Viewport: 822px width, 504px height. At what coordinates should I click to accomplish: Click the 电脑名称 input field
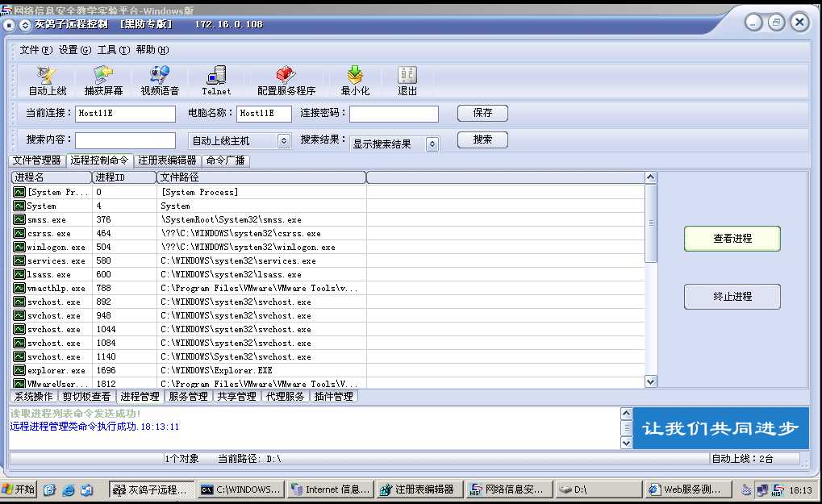click(x=264, y=114)
